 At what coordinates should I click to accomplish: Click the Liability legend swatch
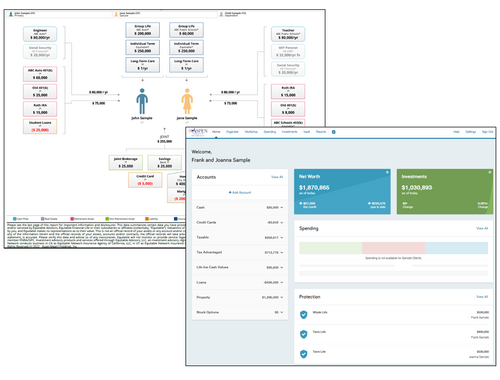[x=147, y=219]
